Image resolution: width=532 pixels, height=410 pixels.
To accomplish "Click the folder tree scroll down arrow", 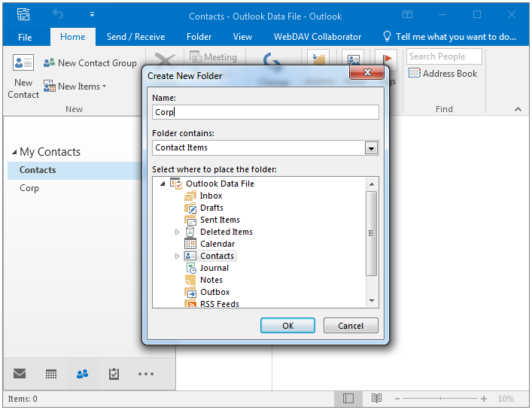I will point(372,301).
